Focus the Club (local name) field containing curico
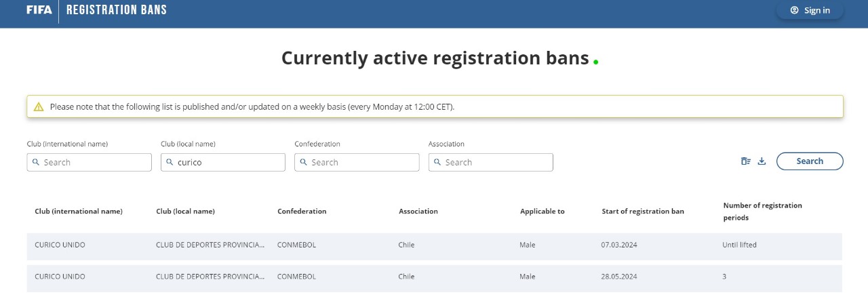This screenshot has height=301, width=868. [223, 163]
